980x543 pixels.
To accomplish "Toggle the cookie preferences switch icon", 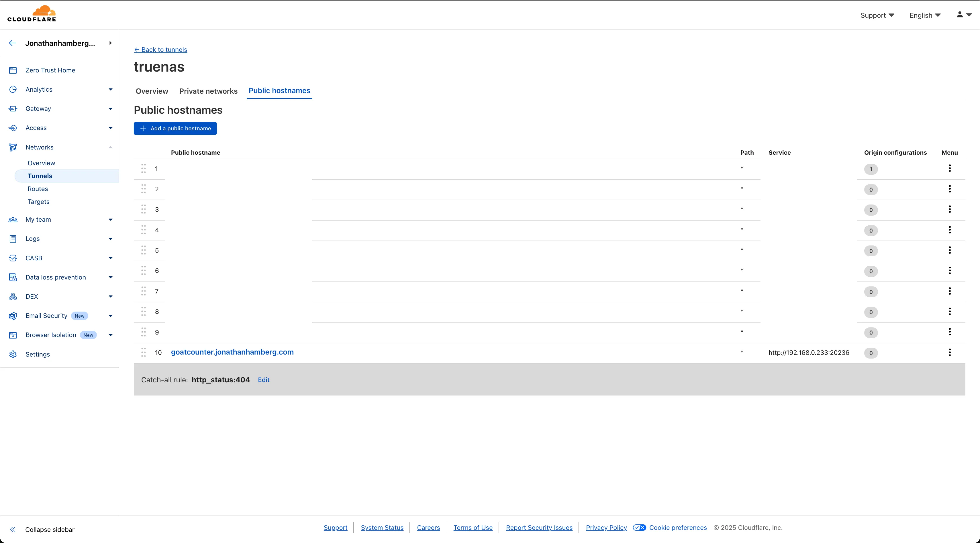I will pyautogui.click(x=639, y=528).
